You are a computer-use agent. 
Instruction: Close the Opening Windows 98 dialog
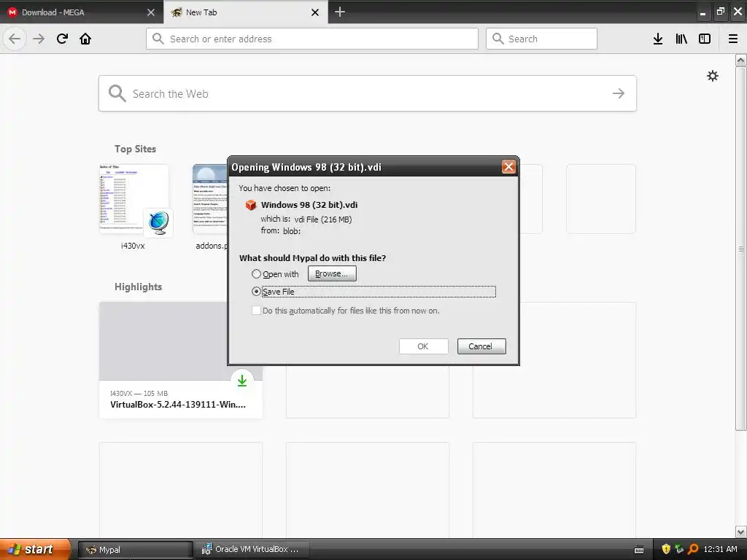tap(508, 167)
